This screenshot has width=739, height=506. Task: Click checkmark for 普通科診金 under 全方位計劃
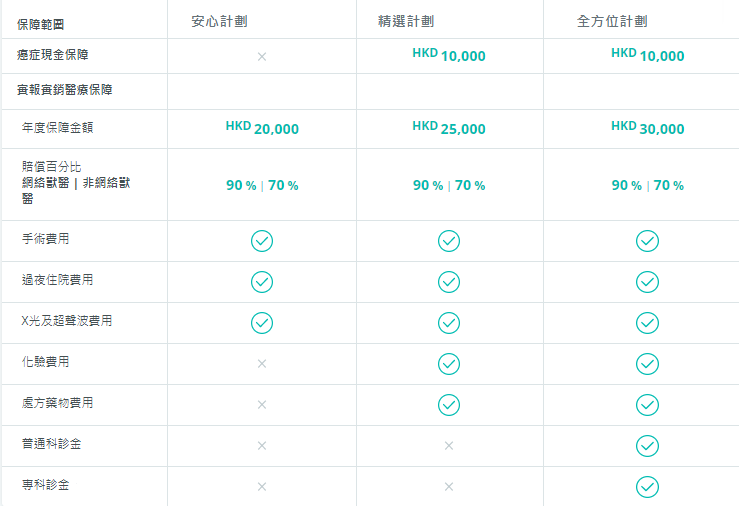point(647,446)
